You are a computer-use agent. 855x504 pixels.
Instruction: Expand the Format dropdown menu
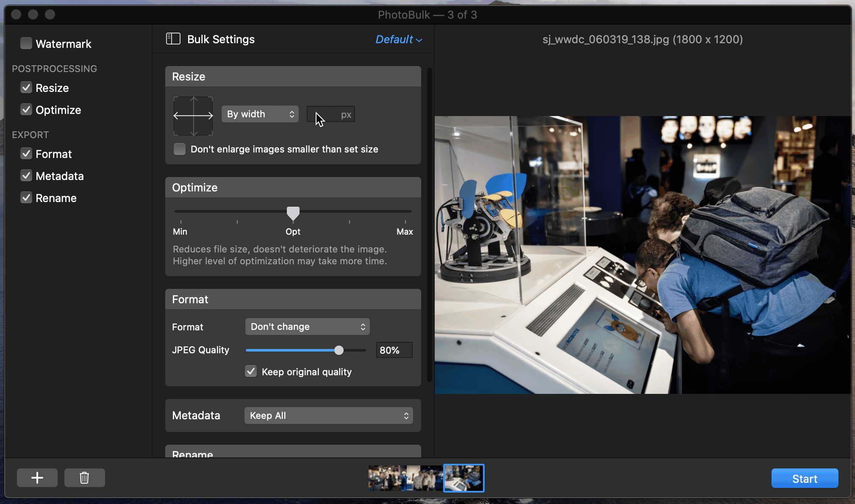pos(307,327)
